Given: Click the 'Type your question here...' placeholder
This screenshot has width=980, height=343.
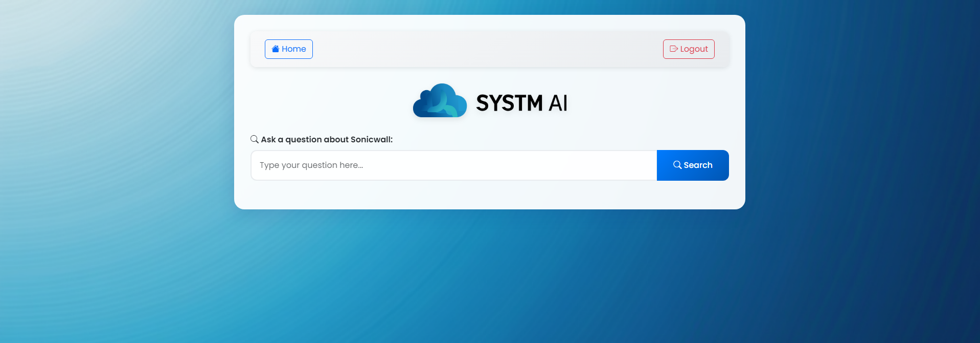Looking at the screenshot, I should tap(311, 165).
